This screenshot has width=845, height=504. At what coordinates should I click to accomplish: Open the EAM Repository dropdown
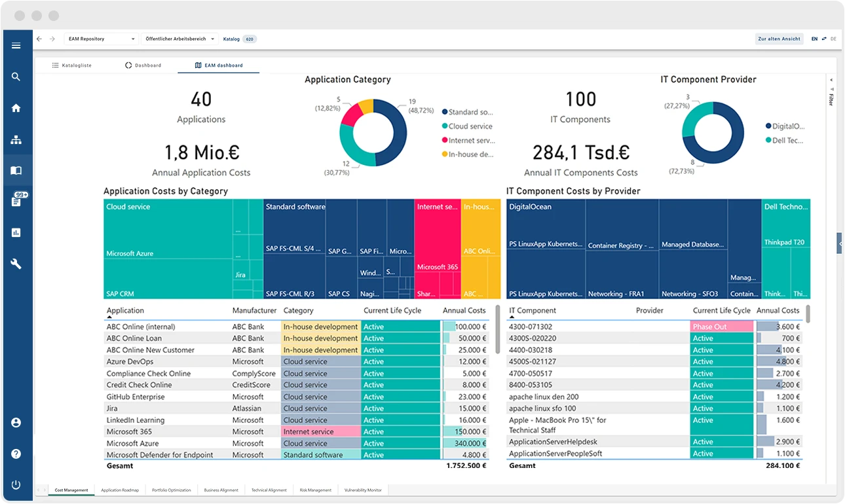click(x=102, y=39)
